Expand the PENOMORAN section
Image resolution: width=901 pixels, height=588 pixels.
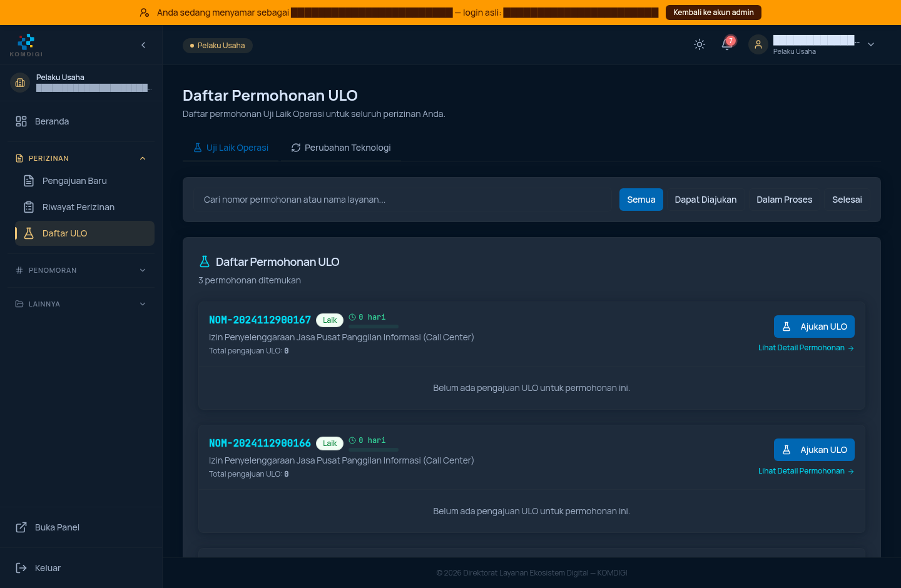(81, 270)
